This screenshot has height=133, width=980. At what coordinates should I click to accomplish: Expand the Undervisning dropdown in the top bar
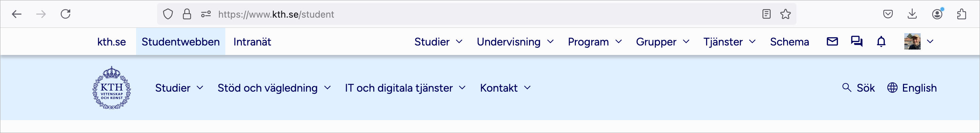(515, 41)
